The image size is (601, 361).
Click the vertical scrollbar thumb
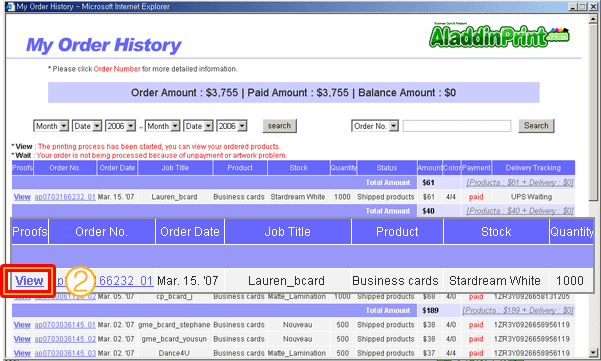pyautogui.click(x=593, y=112)
